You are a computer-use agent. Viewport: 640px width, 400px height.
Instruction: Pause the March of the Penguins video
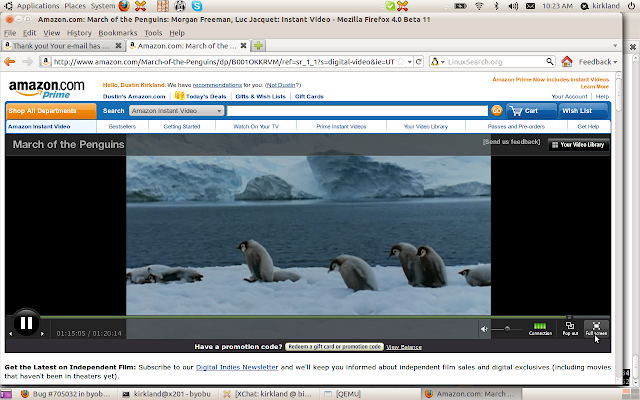click(x=27, y=323)
